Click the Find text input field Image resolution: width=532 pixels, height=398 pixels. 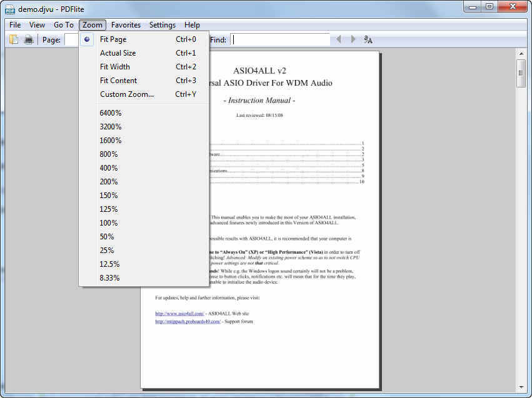pyautogui.click(x=280, y=39)
